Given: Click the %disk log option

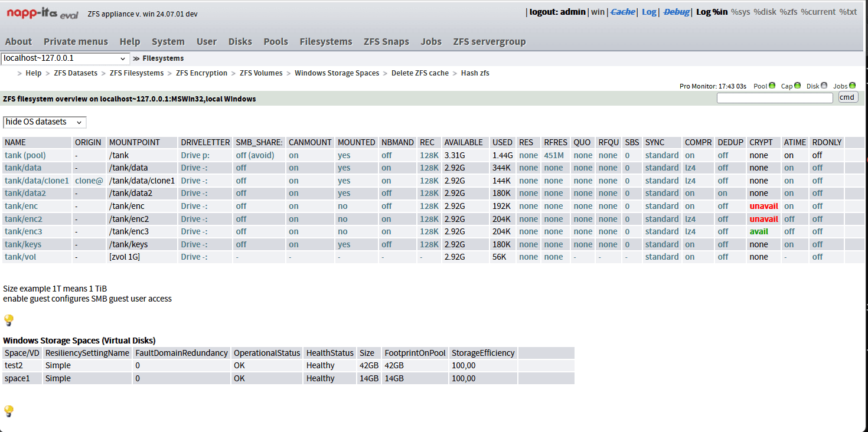Looking at the screenshot, I should (x=765, y=12).
